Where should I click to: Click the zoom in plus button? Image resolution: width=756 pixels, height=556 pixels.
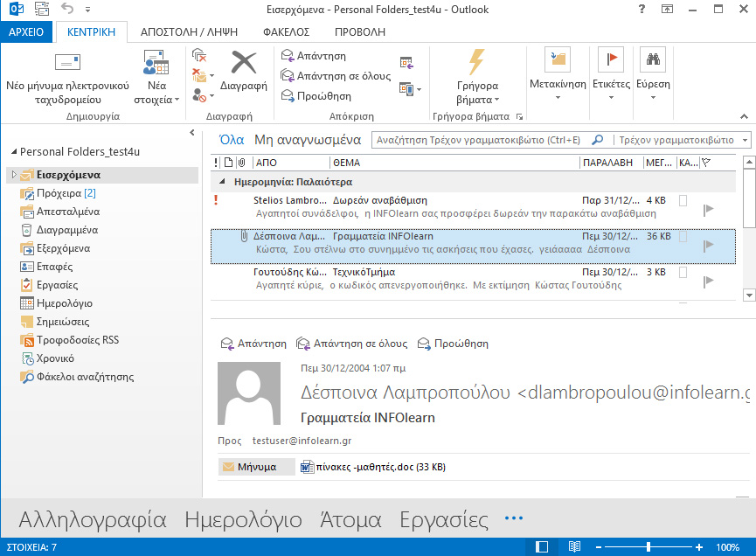[x=699, y=547]
